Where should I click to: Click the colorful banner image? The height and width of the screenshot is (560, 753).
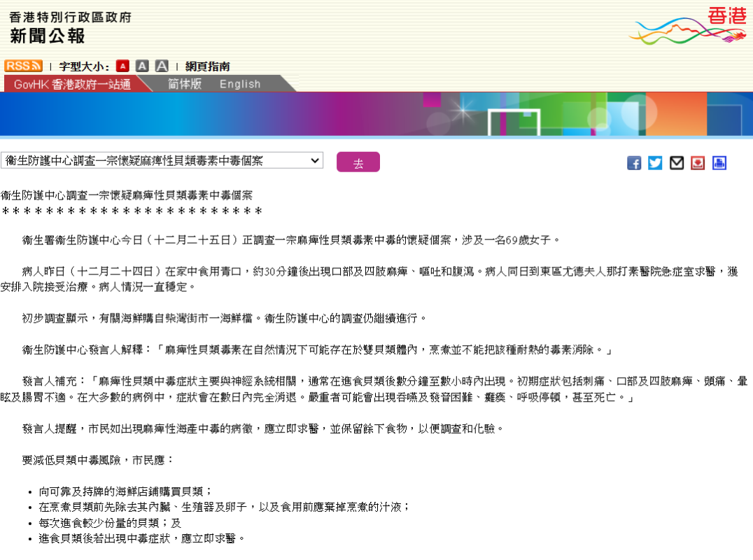coord(376,114)
